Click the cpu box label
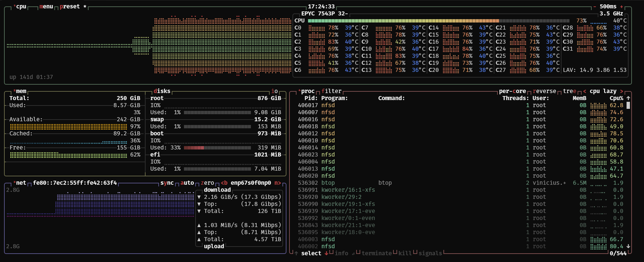The height and width of the screenshot is (262, 644). (21, 6)
